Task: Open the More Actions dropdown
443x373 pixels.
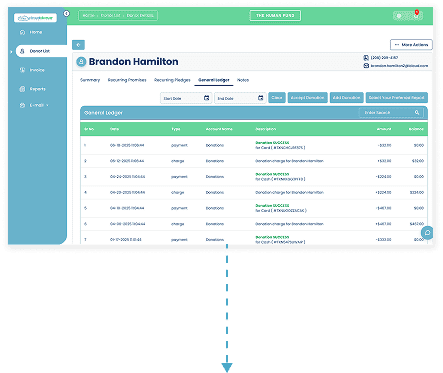Action: tap(411, 45)
